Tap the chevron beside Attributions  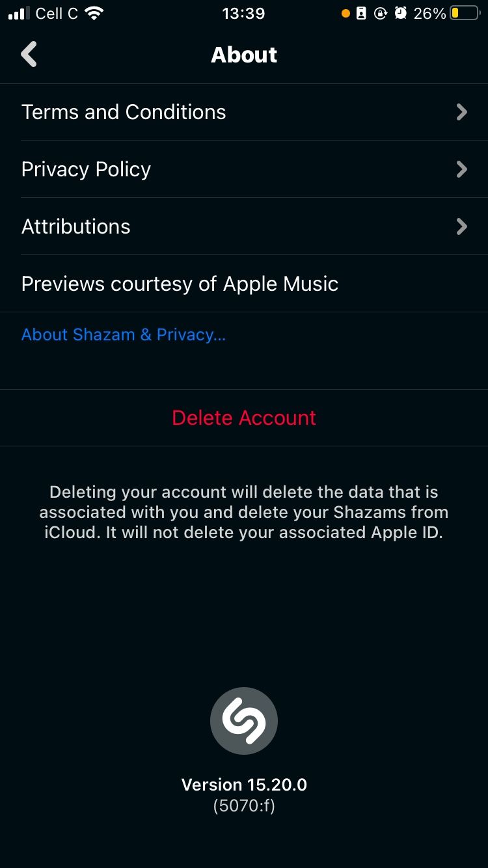pos(461,226)
